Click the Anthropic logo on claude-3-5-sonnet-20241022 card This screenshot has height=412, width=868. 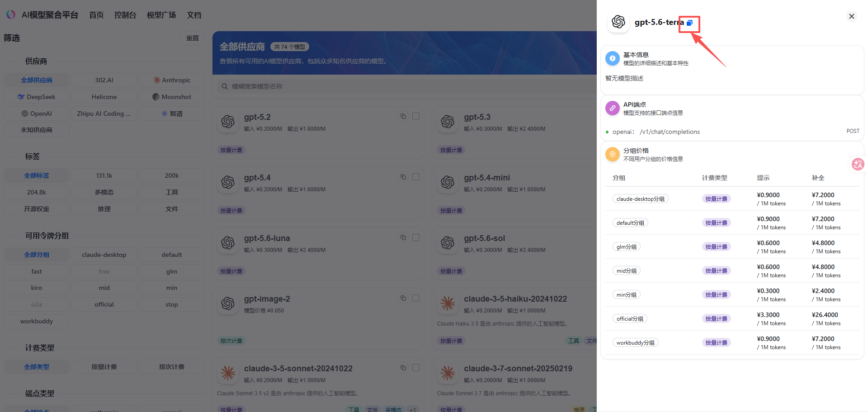228,373
